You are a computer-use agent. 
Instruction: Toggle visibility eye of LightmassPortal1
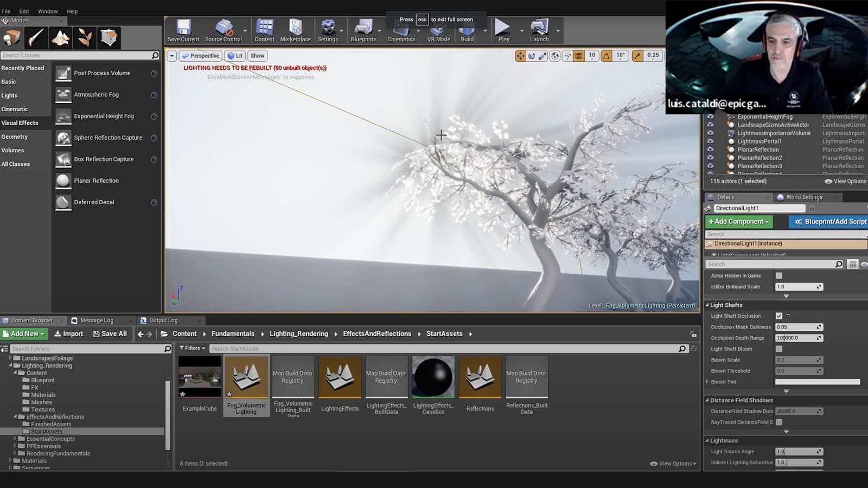710,142
